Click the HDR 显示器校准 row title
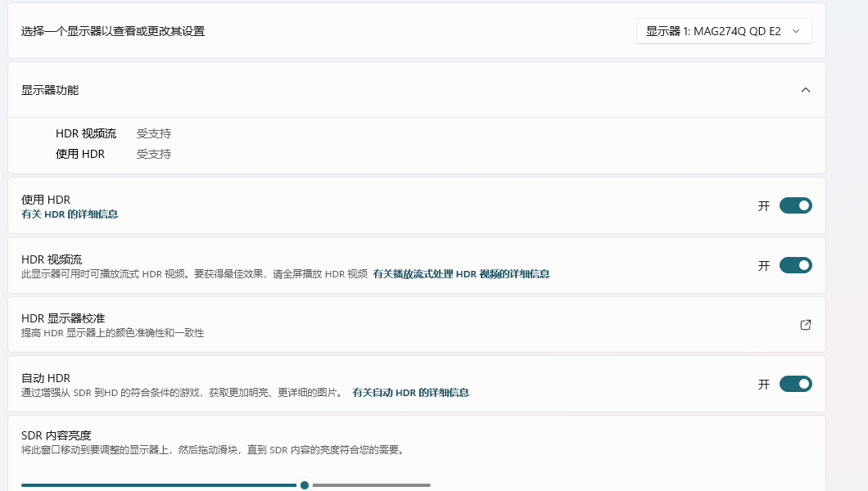 click(63, 318)
